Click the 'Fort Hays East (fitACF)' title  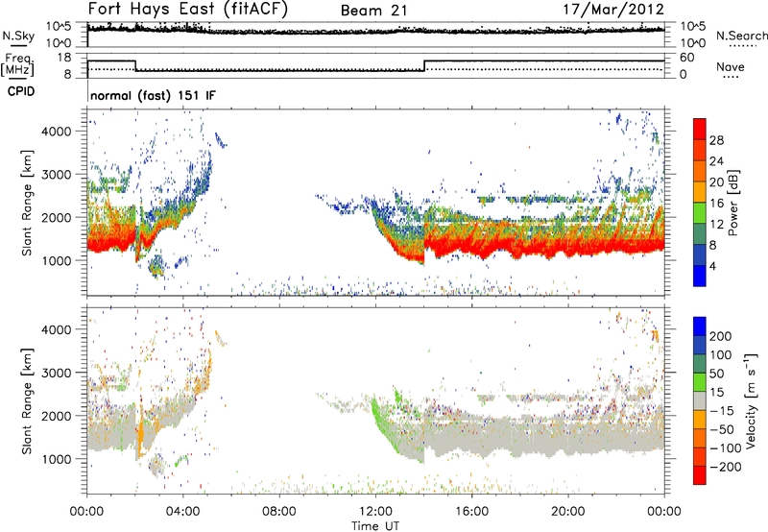click(x=187, y=9)
